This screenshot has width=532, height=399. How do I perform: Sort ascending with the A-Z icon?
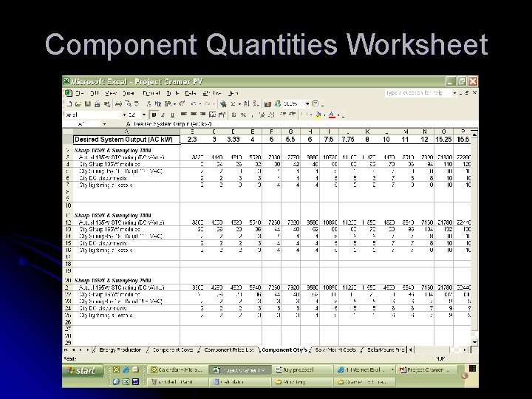(246, 104)
